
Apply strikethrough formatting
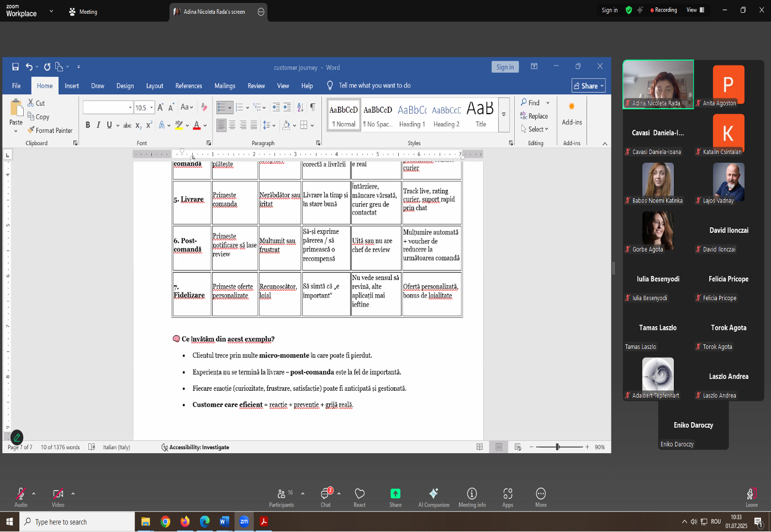(x=127, y=125)
